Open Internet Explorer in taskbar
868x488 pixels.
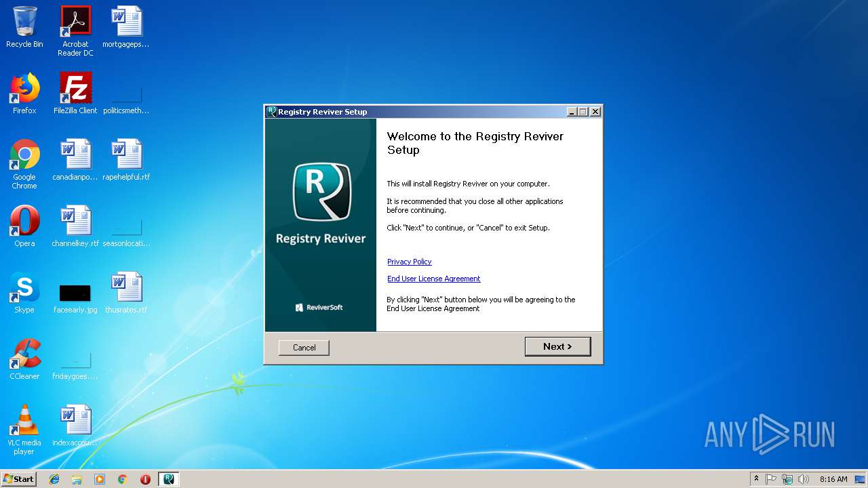tap(54, 479)
